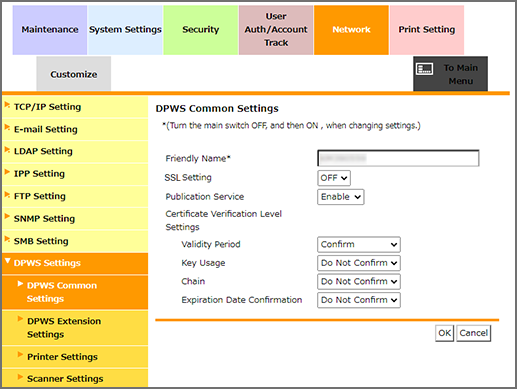Screen dimensions: 517x389
Task: Click the arrow icon beside LDAP Setting
Action: click(x=7, y=150)
